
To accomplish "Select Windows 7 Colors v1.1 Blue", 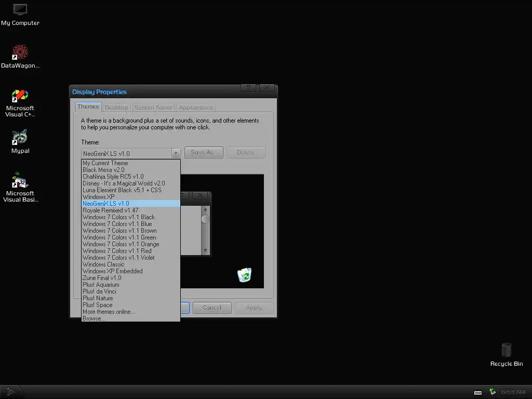I will [x=130, y=224].
